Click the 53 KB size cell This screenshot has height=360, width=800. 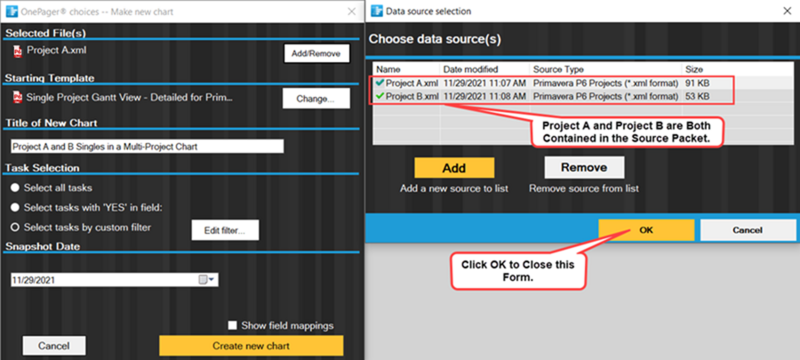click(697, 96)
